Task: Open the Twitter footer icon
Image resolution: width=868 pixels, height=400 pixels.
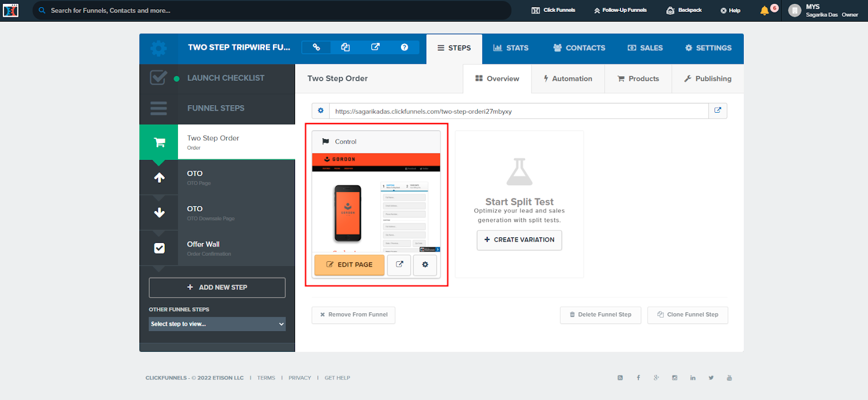Action: pyautogui.click(x=711, y=378)
